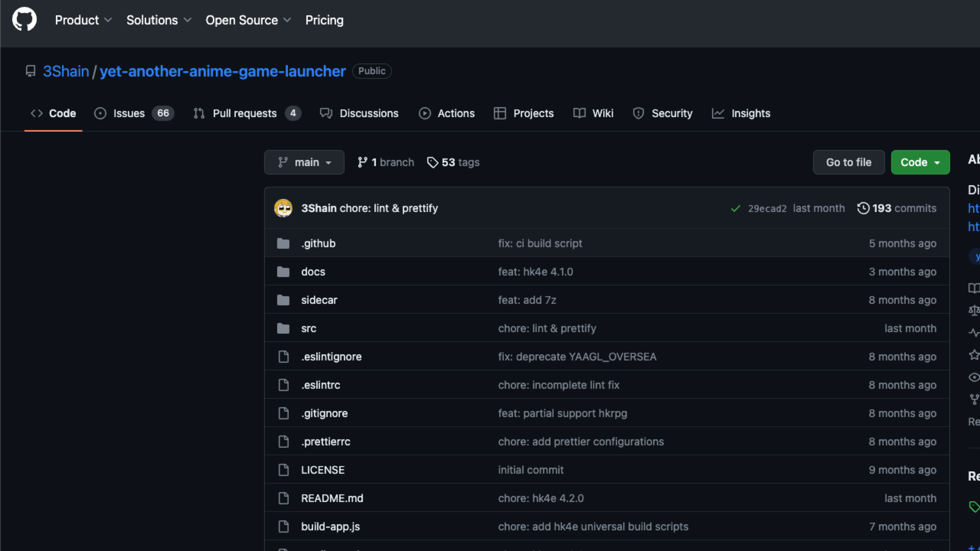The image size is (980, 551).
Task: Open the sidecar folder
Action: (319, 300)
